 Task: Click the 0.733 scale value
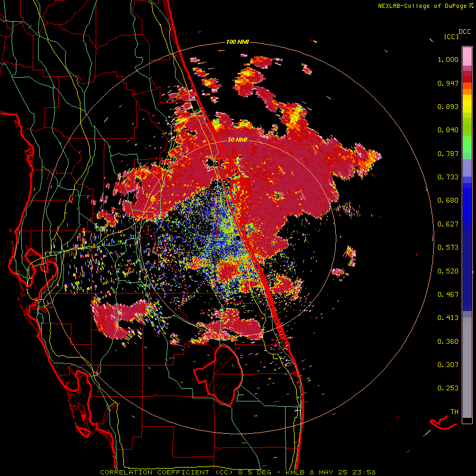pyautogui.click(x=448, y=177)
